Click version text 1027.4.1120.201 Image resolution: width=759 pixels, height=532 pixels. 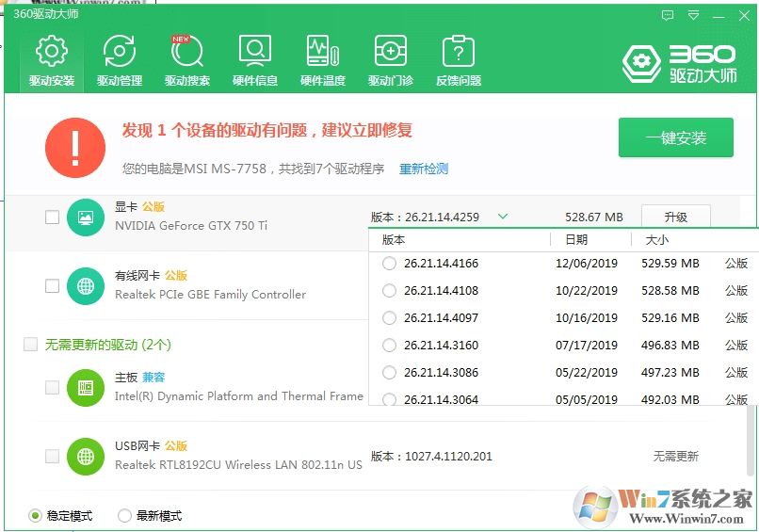[448, 456]
